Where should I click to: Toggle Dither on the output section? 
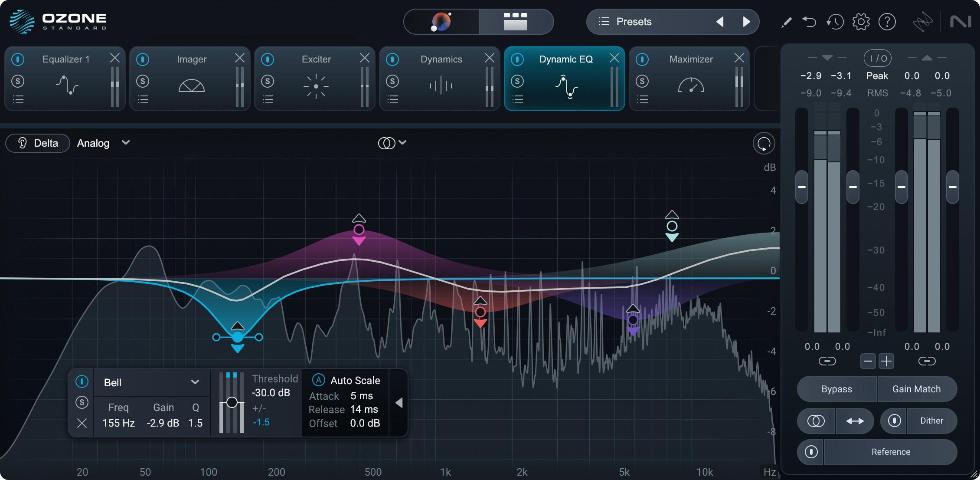tap(932, 421)
